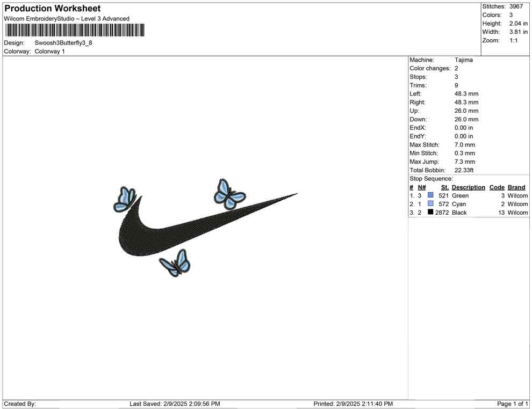The height and width of the screenshot is (409, 532).
Task: Click the 'Last Saved: 2/9/2025 2:09:56 PM' text
Action: (175, 404)
